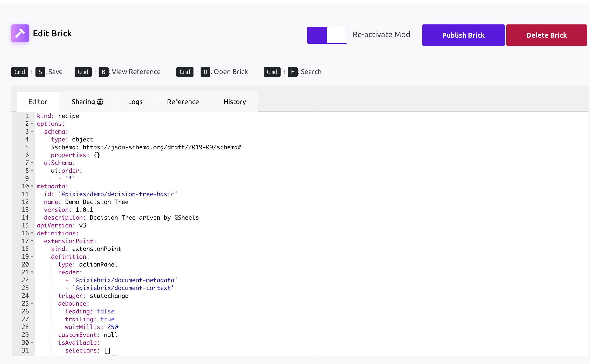Fold the debounce block on line 25
The width and height of the screenshot is (590, 364).
32,304
